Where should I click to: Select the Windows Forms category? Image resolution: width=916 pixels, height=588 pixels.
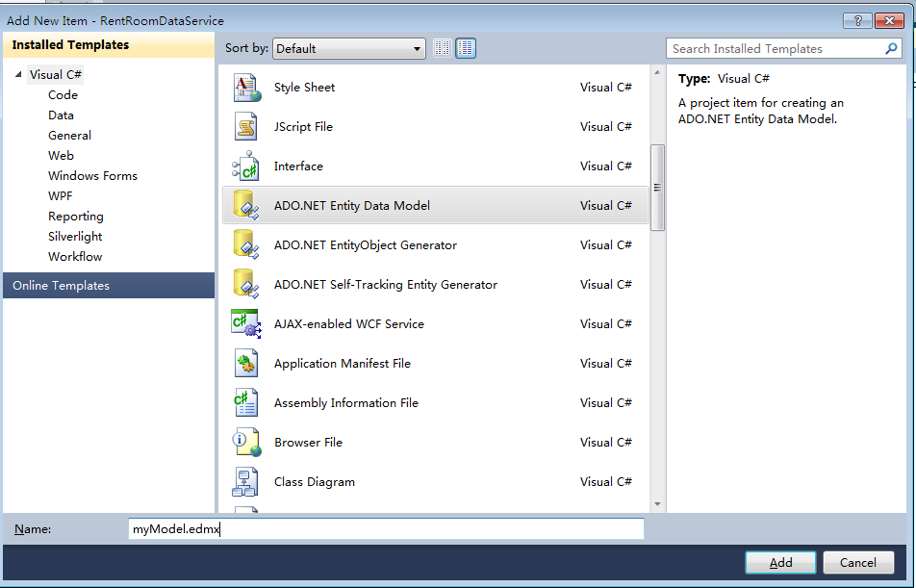tap(93, 176)
